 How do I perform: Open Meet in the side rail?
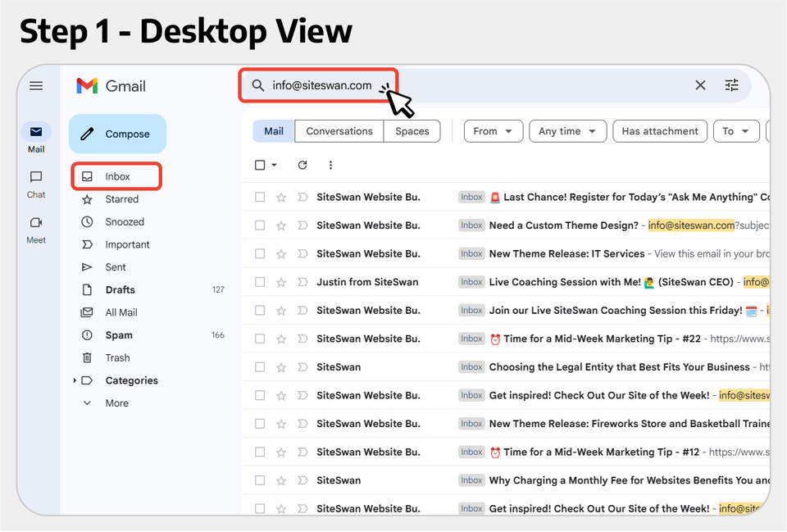[x=36, y=230]
